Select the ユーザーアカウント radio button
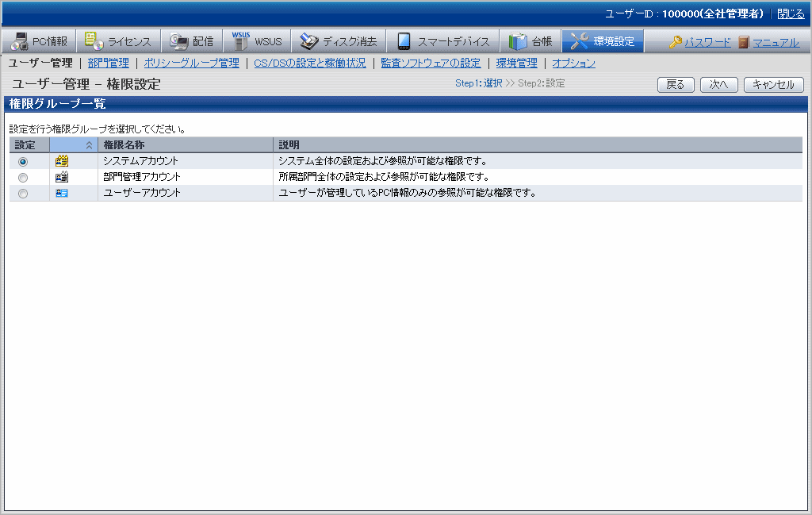The width and height of the screenshot is (812, 515). 23,194
